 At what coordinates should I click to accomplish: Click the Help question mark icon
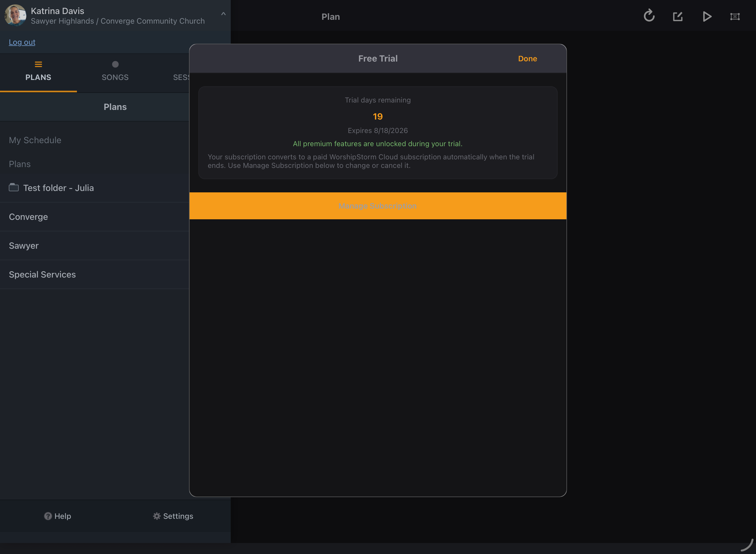coord(48,516)
